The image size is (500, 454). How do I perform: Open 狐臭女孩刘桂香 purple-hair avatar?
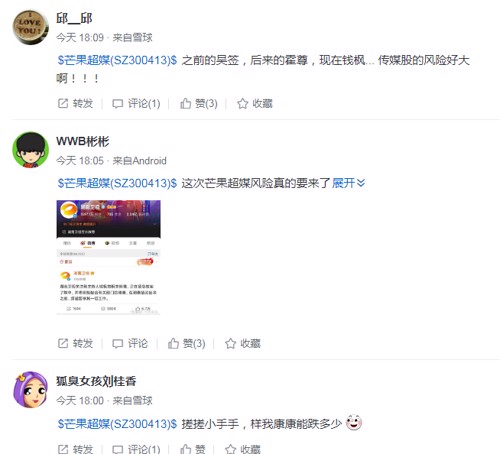pyautogui.click(x=30, y=390)
